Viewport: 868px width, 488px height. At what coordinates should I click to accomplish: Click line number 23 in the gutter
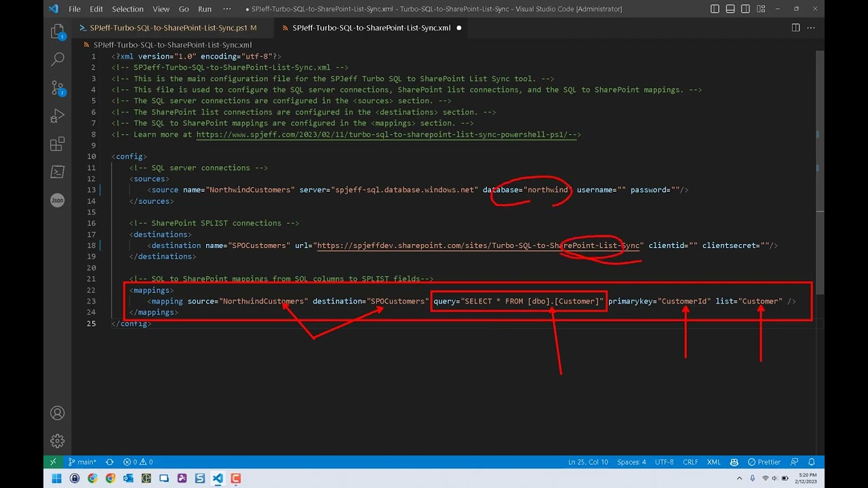pyautogui.click(x=92, y=301)
